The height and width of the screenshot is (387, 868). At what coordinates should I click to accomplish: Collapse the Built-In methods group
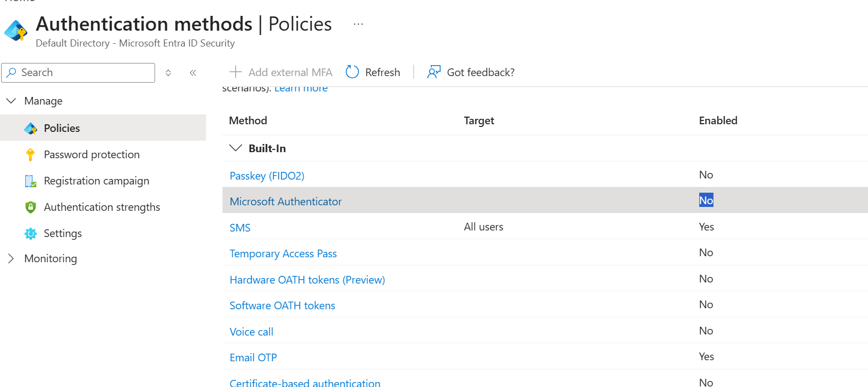[236, 148]
